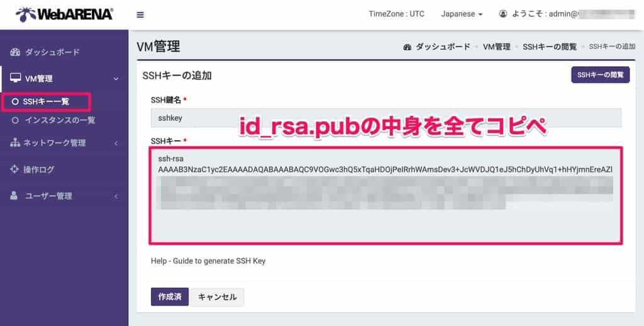
Task: Click the network management icon in sidebar
Action: coord(15,143)
